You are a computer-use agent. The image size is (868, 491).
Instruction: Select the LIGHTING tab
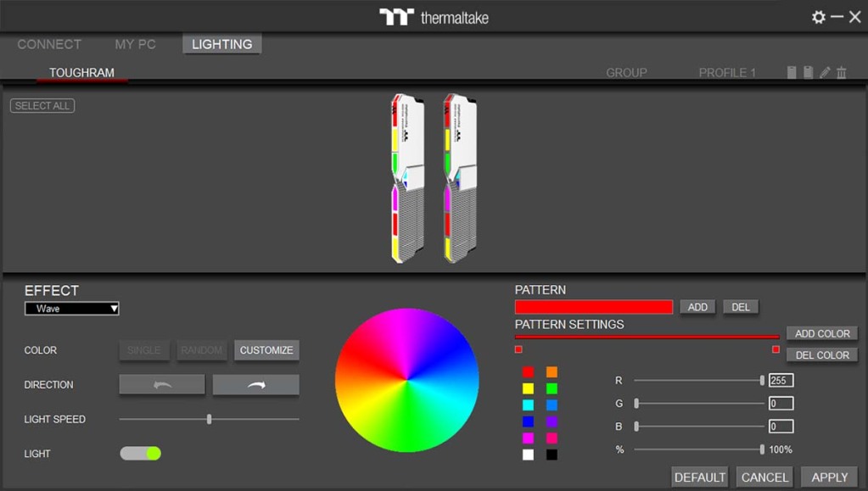tap(222, 44)
